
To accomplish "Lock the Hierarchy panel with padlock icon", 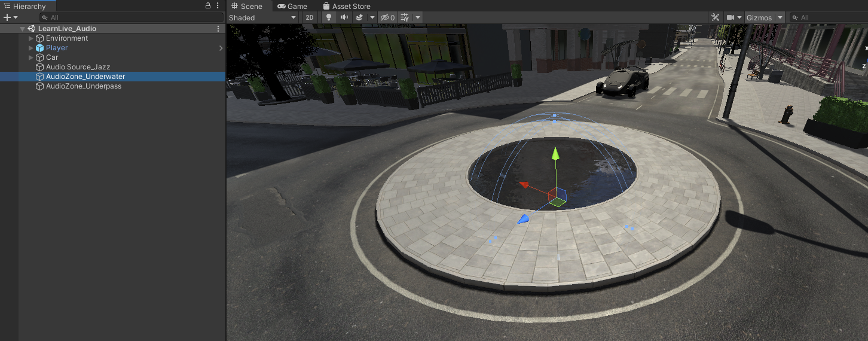I will [208, 5].
